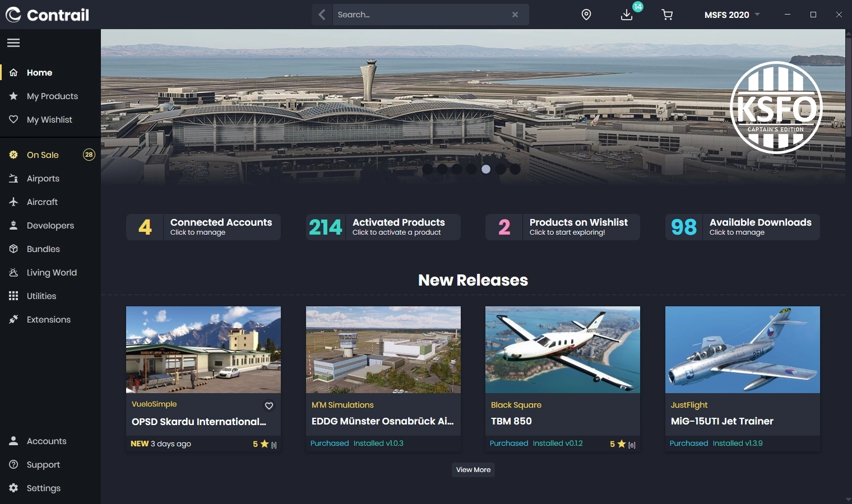Click the View More button
The image size is (852, 504).
tap(473, 470)
